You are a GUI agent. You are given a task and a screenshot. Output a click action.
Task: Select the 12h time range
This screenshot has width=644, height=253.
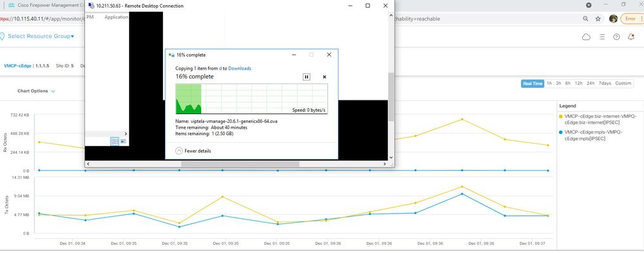(578, 83)
